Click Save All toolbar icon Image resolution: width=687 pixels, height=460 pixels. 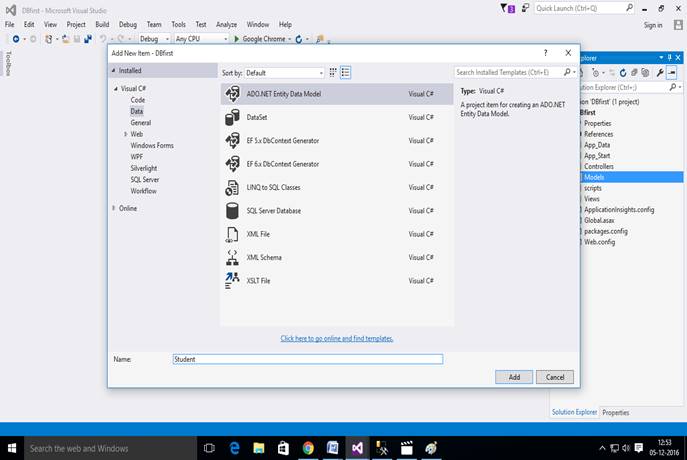[x=88, y=39]
